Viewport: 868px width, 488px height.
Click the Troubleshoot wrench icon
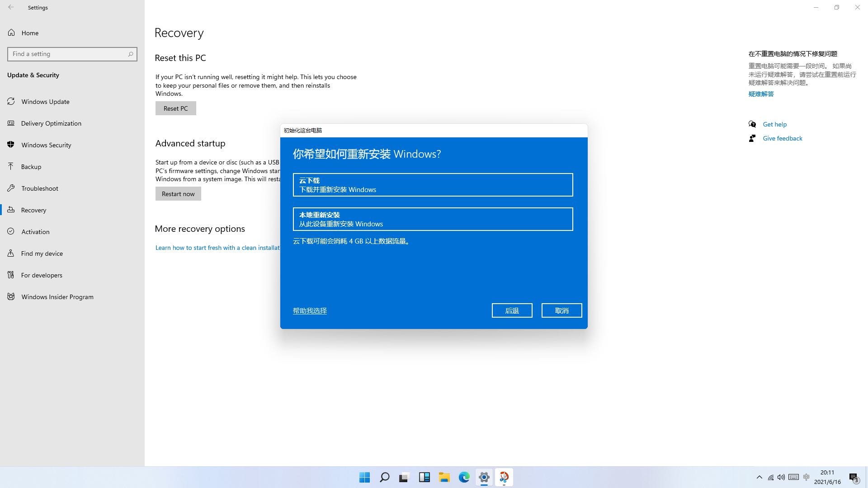[11, 188]
